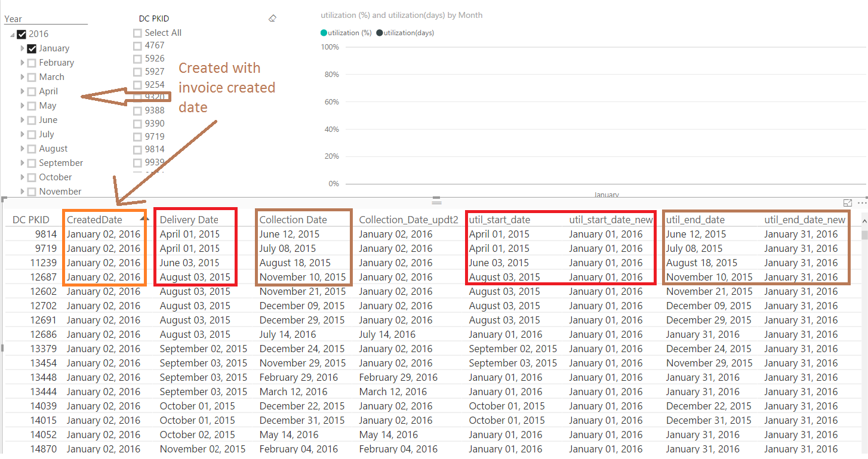Expand the January tree node
868x459 pixels.
(x=23, y=48)
